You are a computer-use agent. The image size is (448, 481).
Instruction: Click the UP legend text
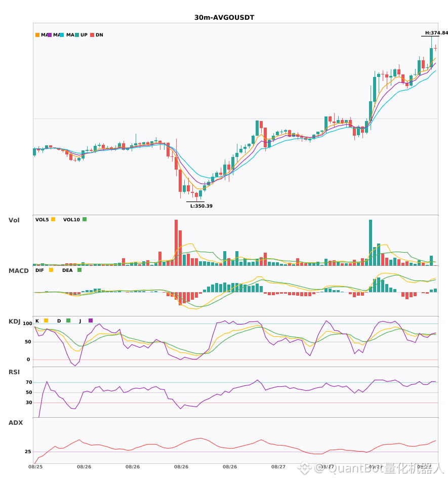84,35
